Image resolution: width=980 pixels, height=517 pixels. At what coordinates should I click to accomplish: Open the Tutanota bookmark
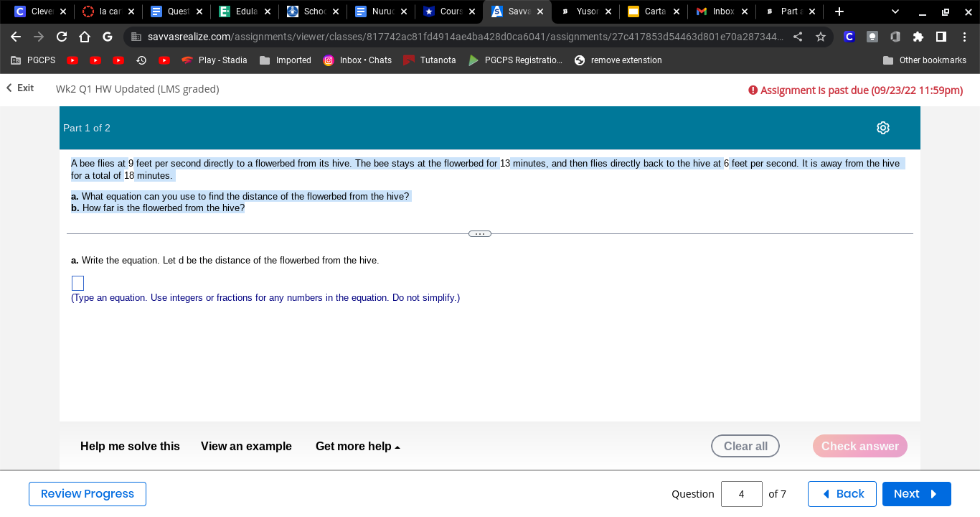tap(430, 60)
